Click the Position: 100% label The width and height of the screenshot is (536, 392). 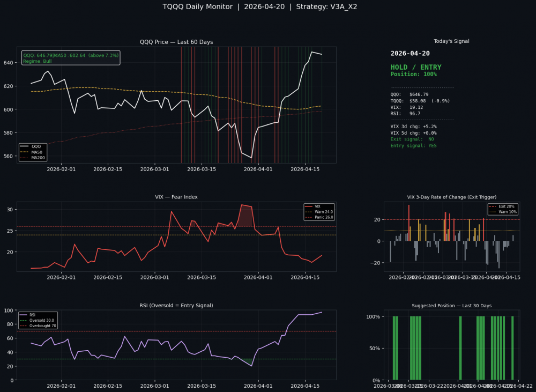413,75
